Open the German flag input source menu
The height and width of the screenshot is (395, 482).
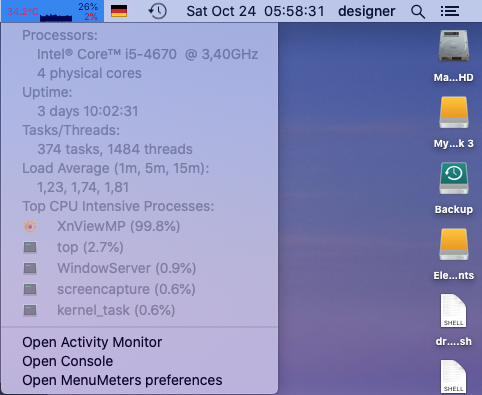tap(119, 11)
